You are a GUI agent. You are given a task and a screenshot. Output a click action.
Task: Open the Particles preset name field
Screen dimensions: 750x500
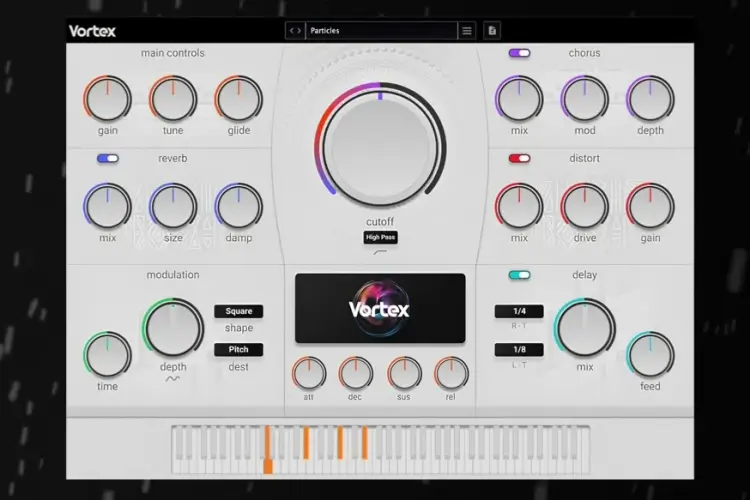click(x=381, y=31)
